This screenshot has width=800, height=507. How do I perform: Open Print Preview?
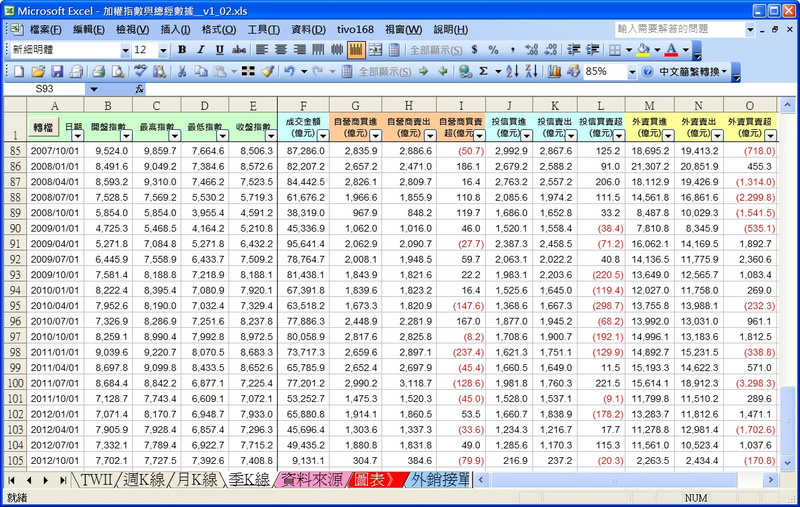coord(118,71)
